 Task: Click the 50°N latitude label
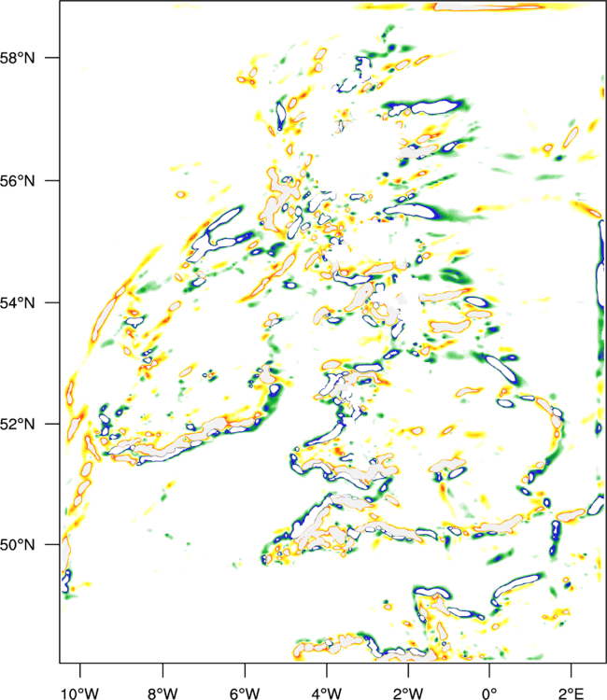click(x=17, y=545)
